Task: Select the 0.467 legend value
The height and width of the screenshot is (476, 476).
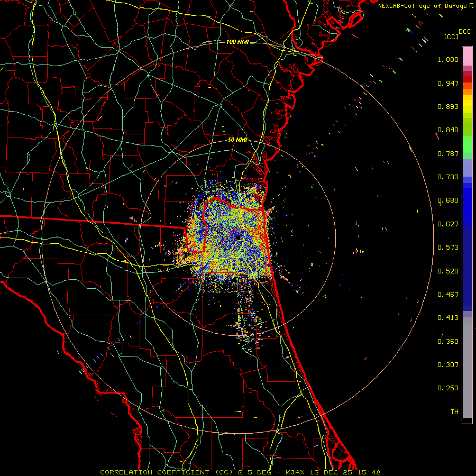Action: (448, 295)
